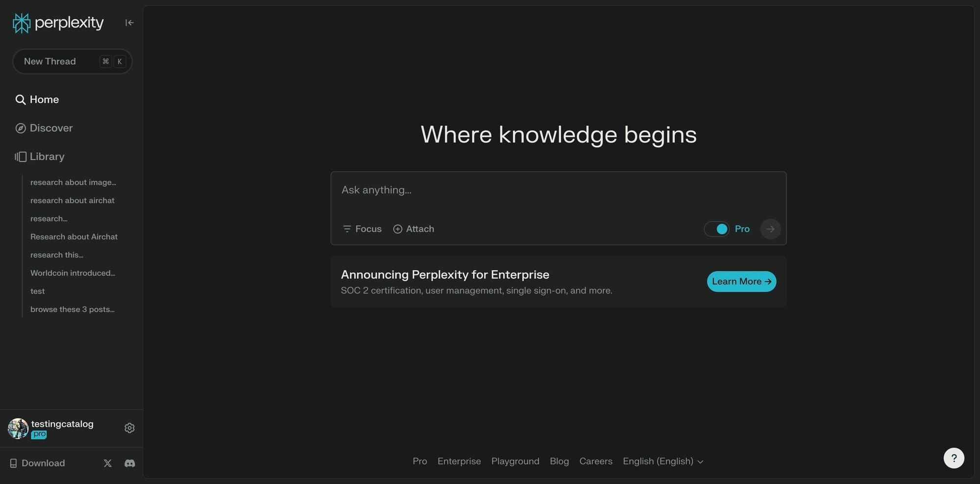The image size is (980, 484).
Task: Submit query with the arrow button
Action: [770, 229]
